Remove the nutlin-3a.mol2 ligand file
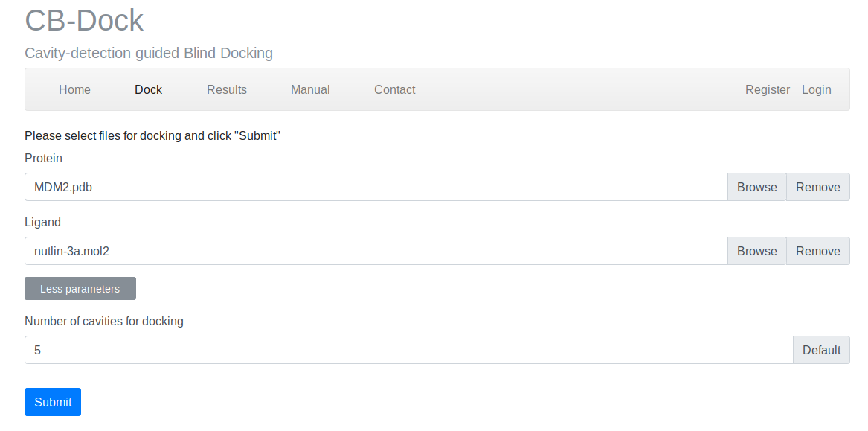868x431 pixels. coord(817,251)
